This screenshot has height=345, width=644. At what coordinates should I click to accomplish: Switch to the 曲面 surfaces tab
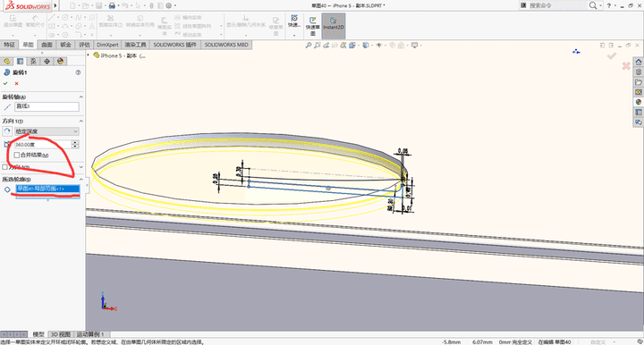tap(47, 45)
